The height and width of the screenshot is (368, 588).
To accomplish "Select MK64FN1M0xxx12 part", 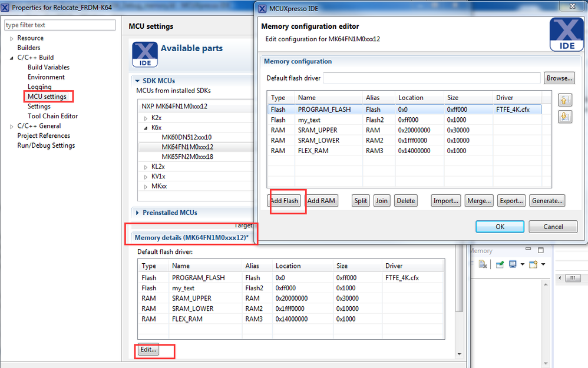I will click(187, 147).
